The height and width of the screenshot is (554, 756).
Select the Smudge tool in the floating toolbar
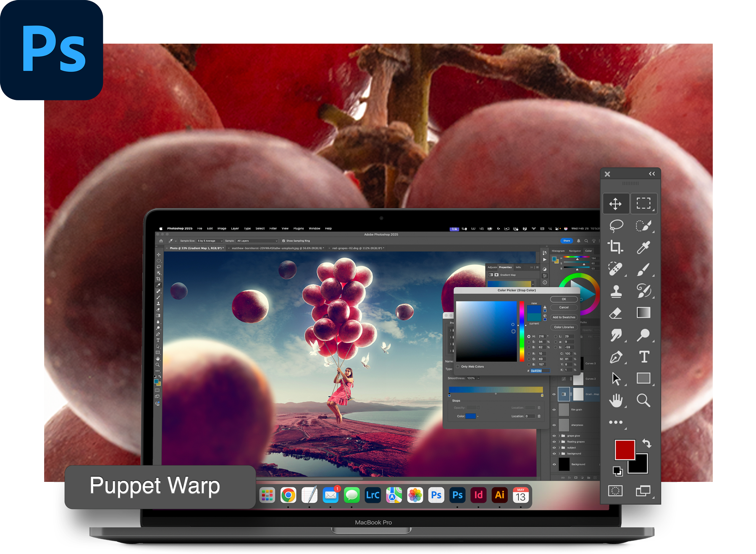click(616, 335)
